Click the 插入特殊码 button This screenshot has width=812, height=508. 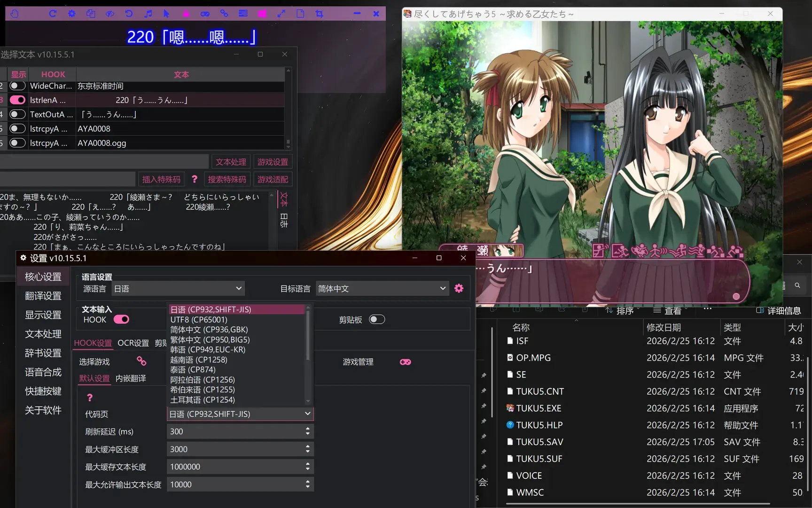tap(161, 179)
